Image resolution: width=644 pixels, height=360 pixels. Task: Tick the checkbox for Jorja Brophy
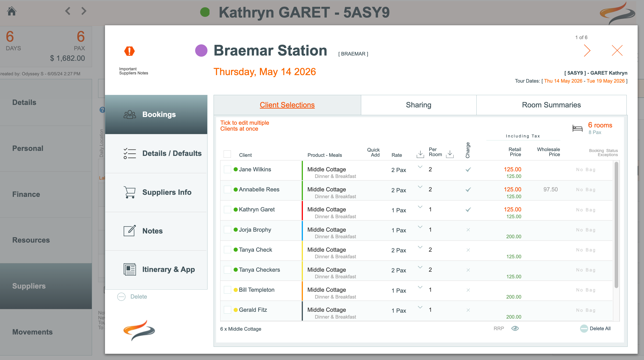point(227,230)
